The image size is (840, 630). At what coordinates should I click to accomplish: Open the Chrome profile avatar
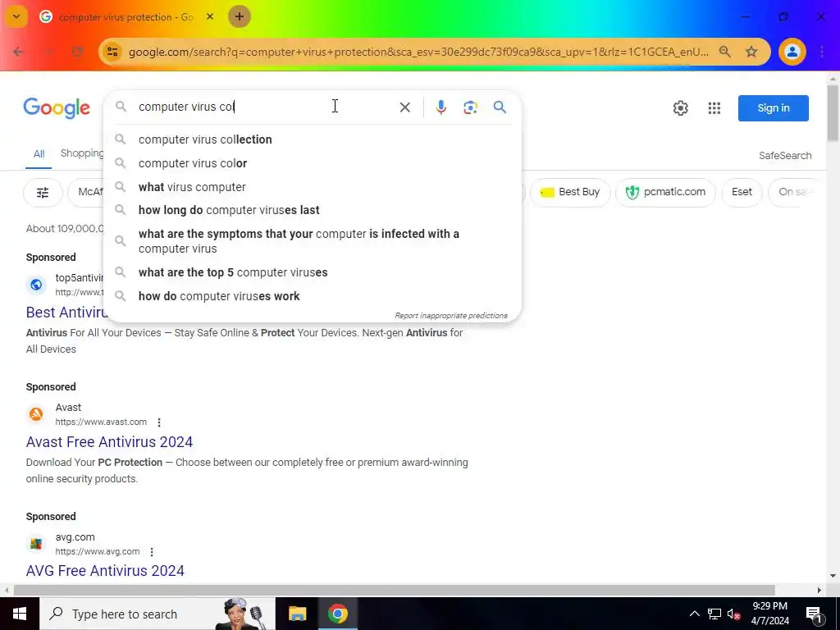point(792,52)
